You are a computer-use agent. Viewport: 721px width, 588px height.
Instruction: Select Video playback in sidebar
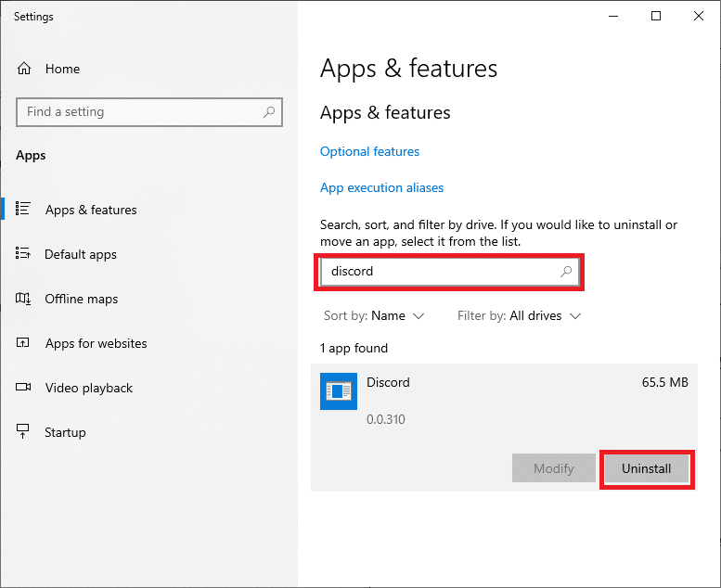coord(89,388)
